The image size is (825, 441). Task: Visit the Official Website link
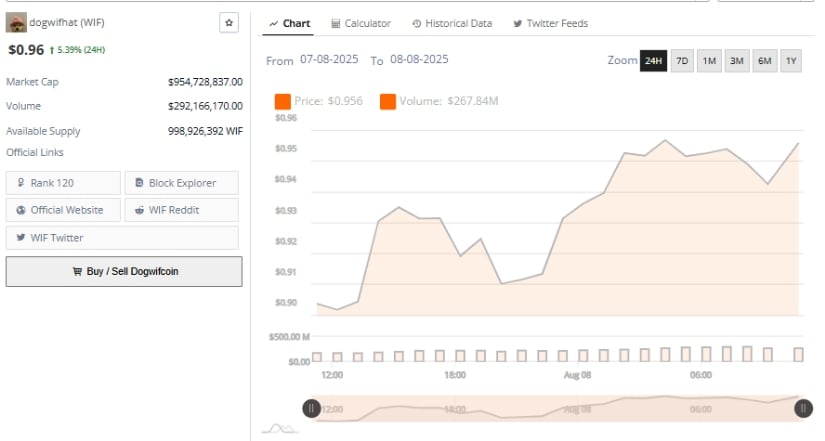coord(63,210)
